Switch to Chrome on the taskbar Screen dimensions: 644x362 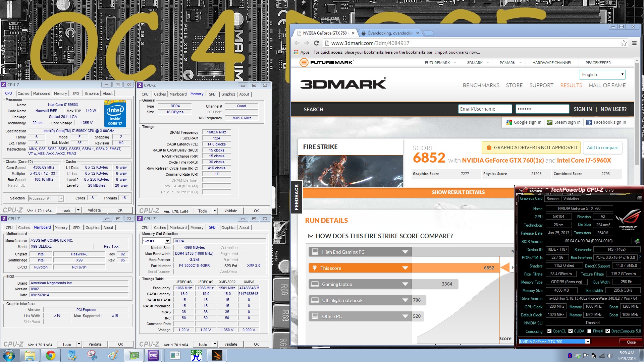coord(51,355)
